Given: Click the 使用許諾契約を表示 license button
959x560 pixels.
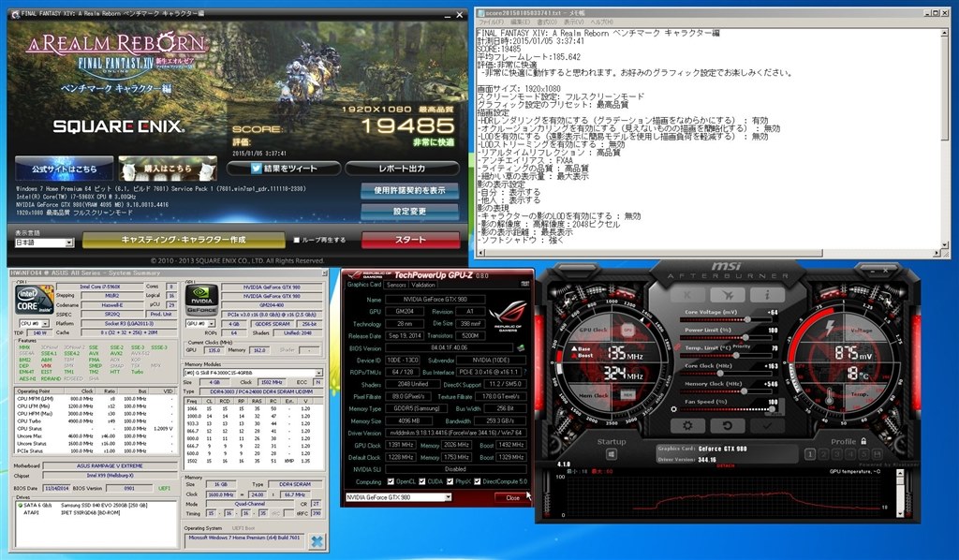Looking at the screenshot, I should (x=410, y=190).
